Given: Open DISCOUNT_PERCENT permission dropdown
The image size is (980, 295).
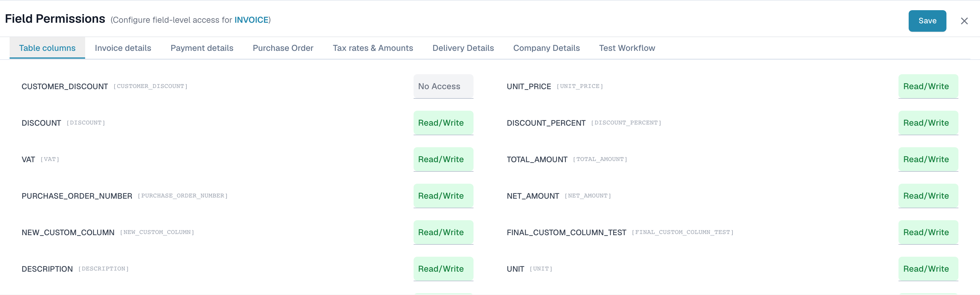Looking at the screenshot, I should tap(928, 123).
